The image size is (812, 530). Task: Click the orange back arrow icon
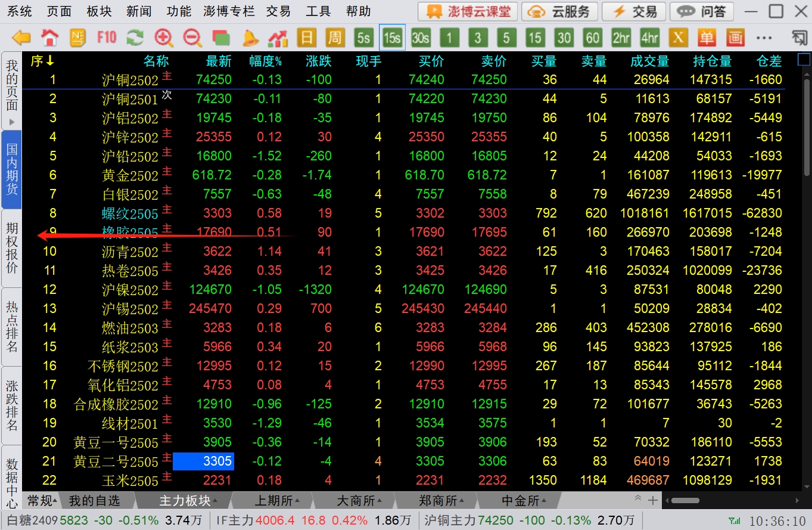(21, 38)
